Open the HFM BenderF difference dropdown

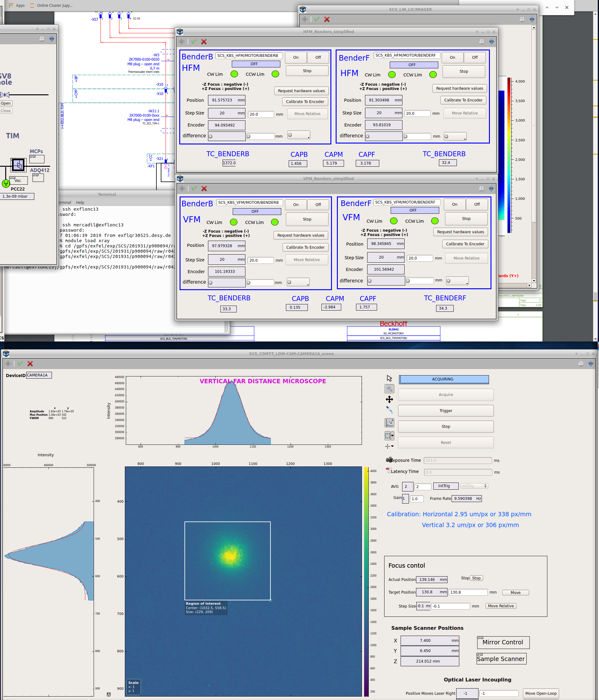[455, 136]
